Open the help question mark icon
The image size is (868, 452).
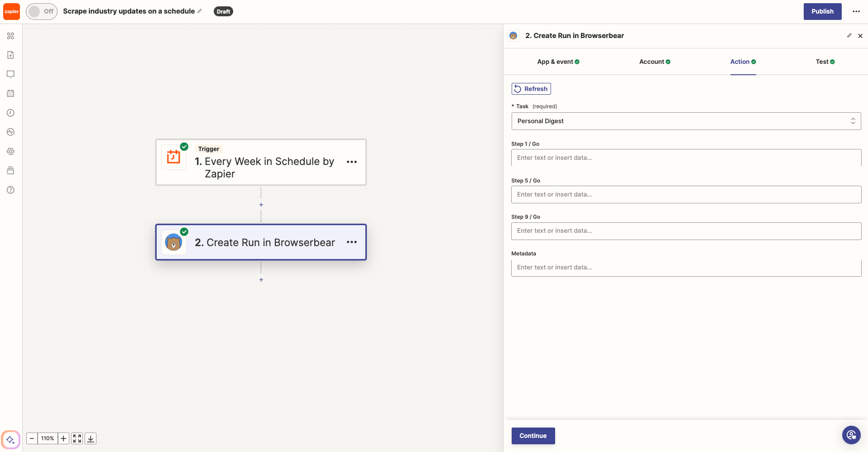[x=10, y=190]
